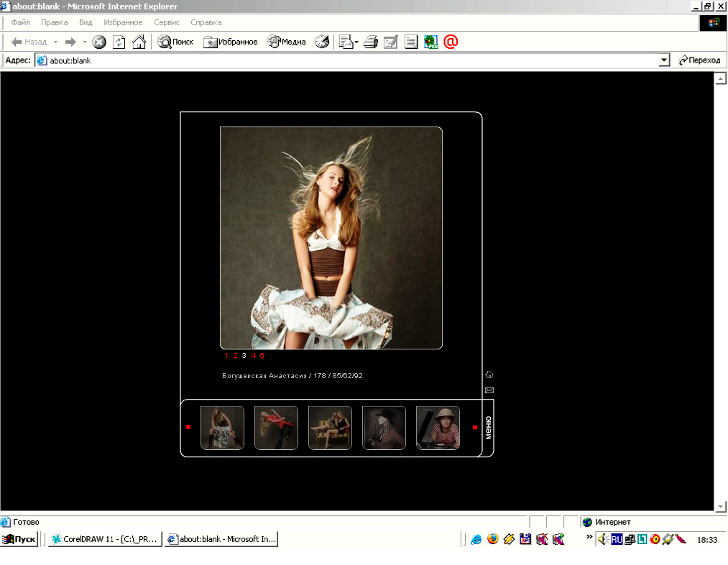Click the red @ toolbar icon
Viewport: 728px width, 565px height.
451,42
